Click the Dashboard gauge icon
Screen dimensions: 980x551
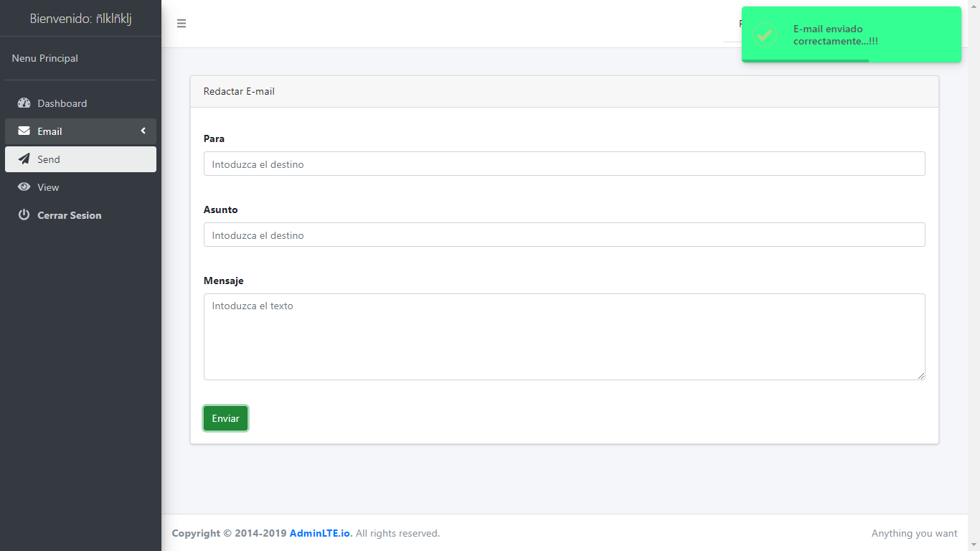pos(24,103)
